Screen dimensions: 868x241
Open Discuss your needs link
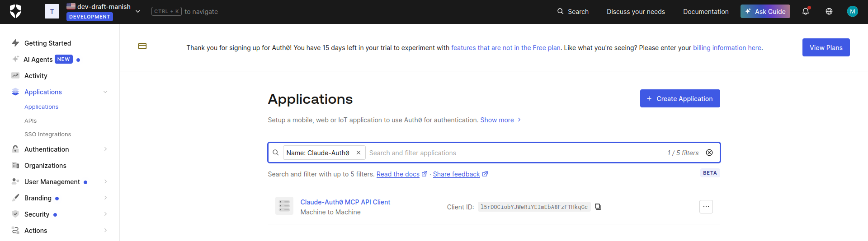pos(636,11)
